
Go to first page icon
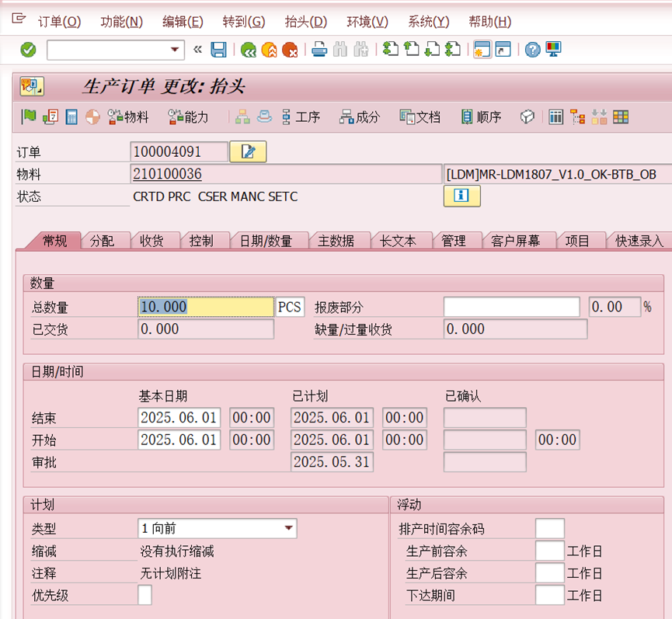click(x=390, y=50)
